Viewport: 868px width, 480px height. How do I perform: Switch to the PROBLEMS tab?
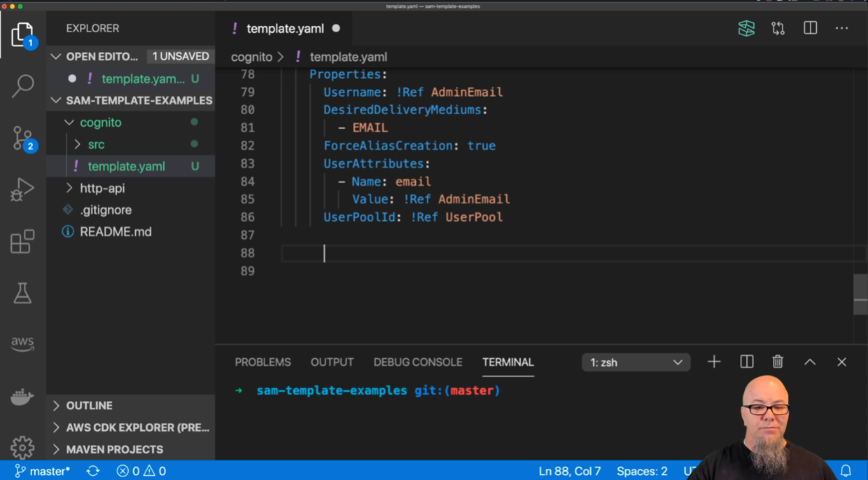(x=262, y=362)
